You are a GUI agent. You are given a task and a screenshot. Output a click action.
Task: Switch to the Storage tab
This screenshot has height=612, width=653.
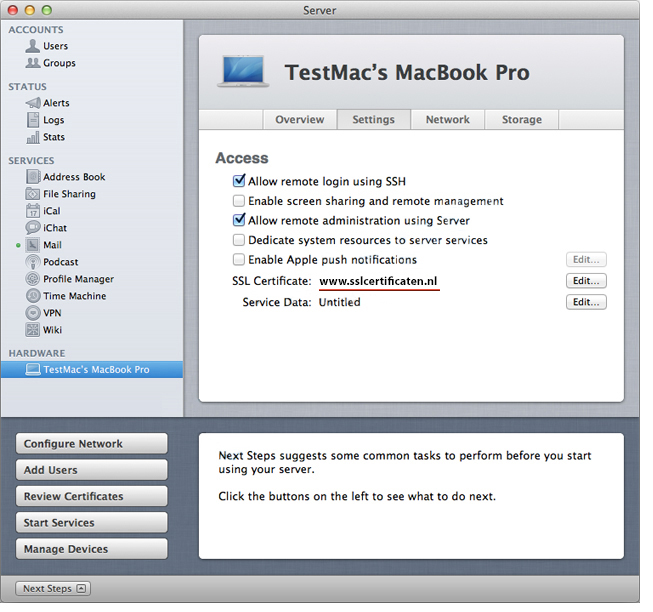[521, 120]
